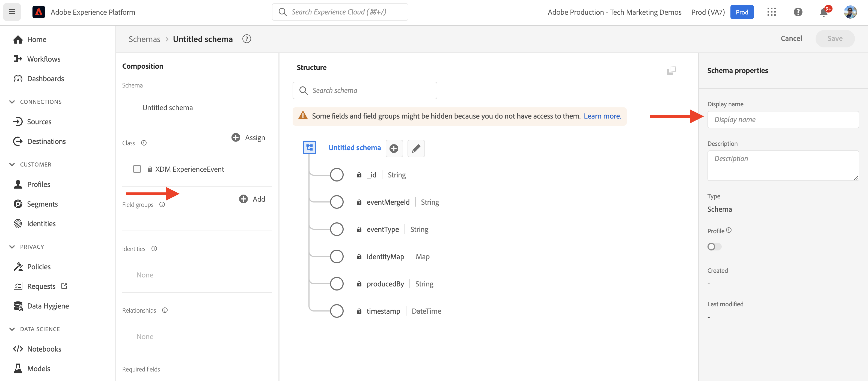The height and width of the screenshot is (381, 868).
Task: Click the pencil edit icon beside Untitled schema
Action: [x=416, y=149]
